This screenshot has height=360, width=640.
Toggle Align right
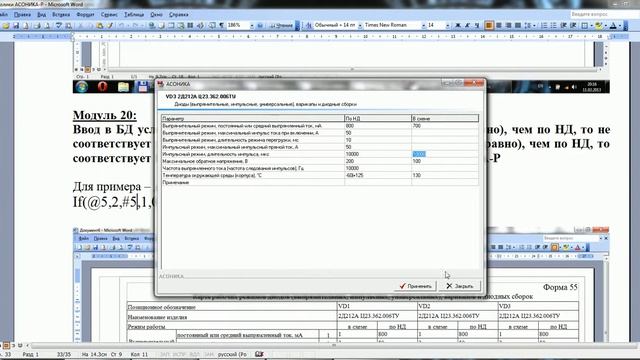pyautogui.click(x=508, y=26)
